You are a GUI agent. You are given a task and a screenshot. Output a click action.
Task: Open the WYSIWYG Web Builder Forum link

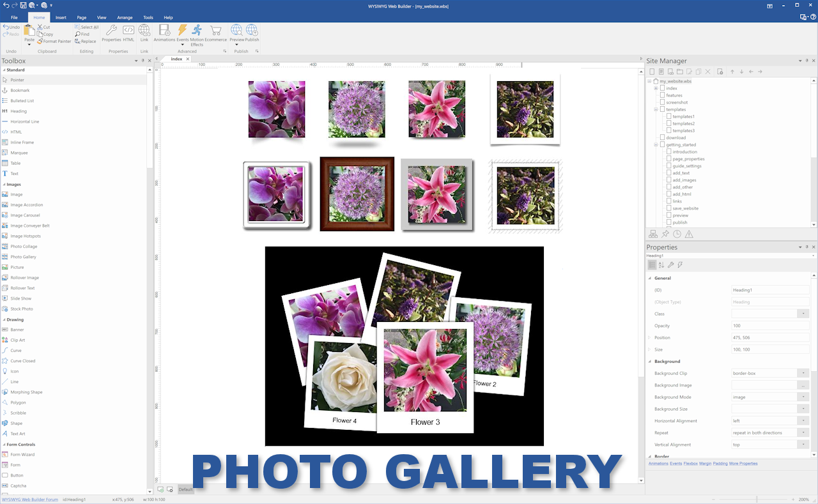(29, 500)
